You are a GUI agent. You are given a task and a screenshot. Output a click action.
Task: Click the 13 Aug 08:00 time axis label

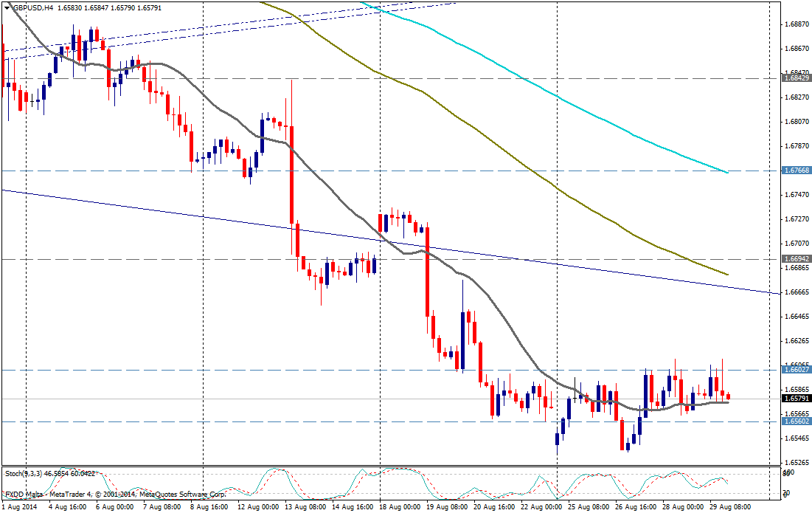(304, 507)
